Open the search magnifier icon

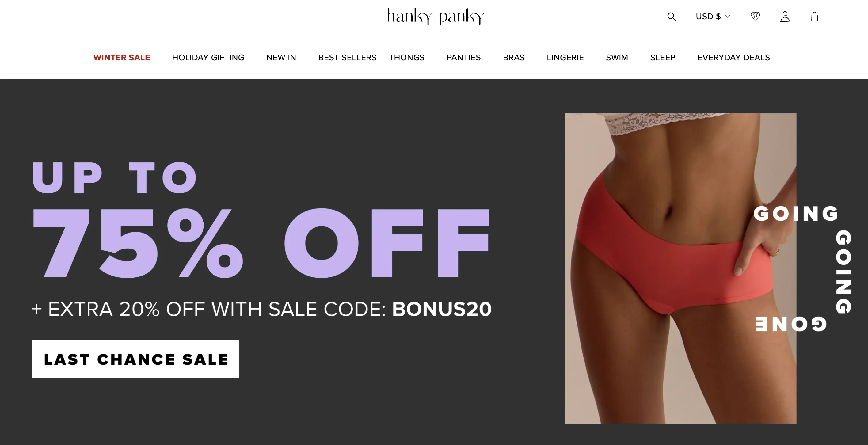pyautogui.click(x=671, y=17)
